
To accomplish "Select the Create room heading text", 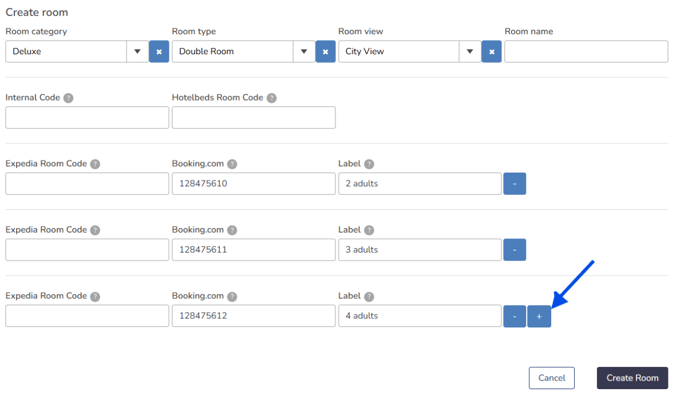I will [37, 12].
